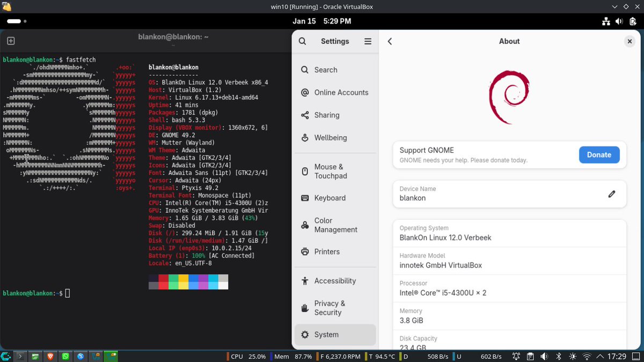The height and width of the screenshot is (362, 644).
Task: Click the show desktop icon beside clock
Action: pyautogui.click(x=636, y=356)
